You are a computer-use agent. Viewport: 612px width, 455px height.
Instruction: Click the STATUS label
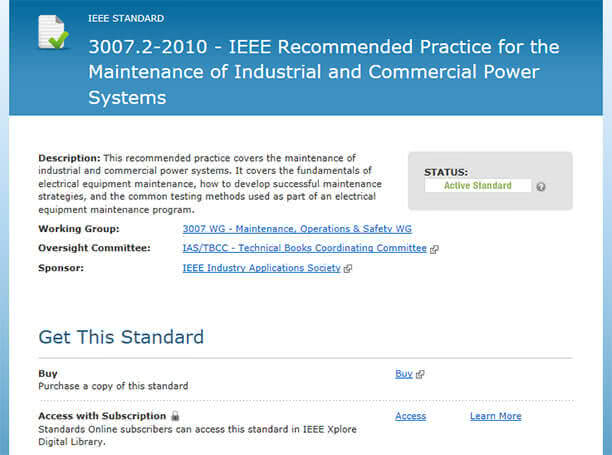[x=446, y=172]
